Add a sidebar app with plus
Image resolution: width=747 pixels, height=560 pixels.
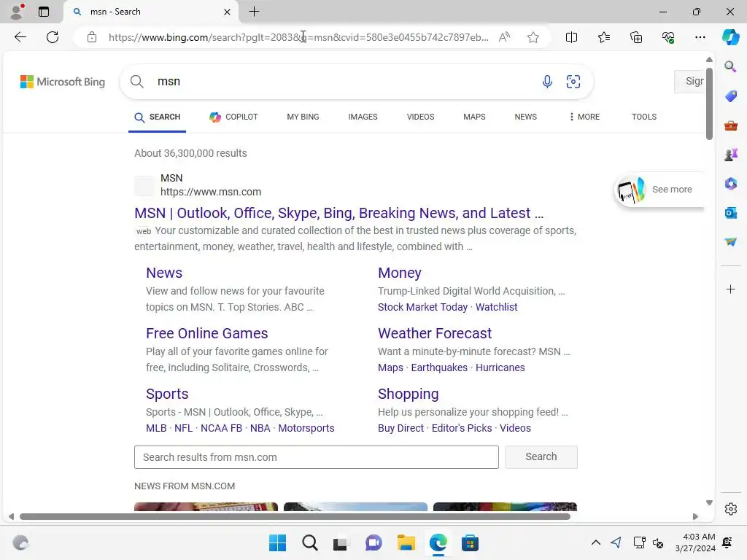point(730,289)
